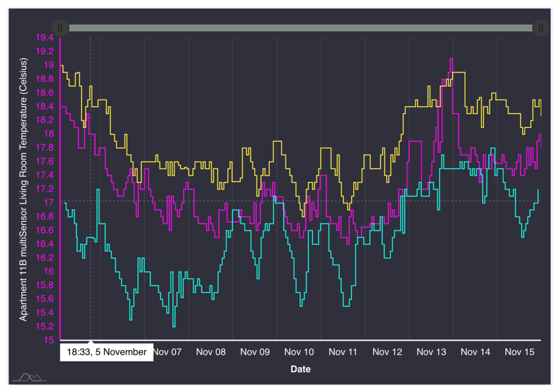Click the "17.8" y-axis value
The width and height of the screenshot is (558, 392).
[45, 148]
